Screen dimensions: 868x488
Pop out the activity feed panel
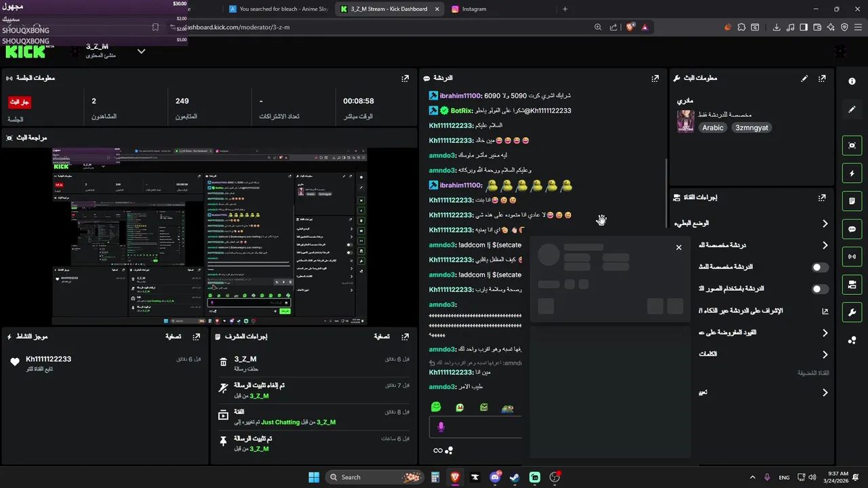pos(196,336)
